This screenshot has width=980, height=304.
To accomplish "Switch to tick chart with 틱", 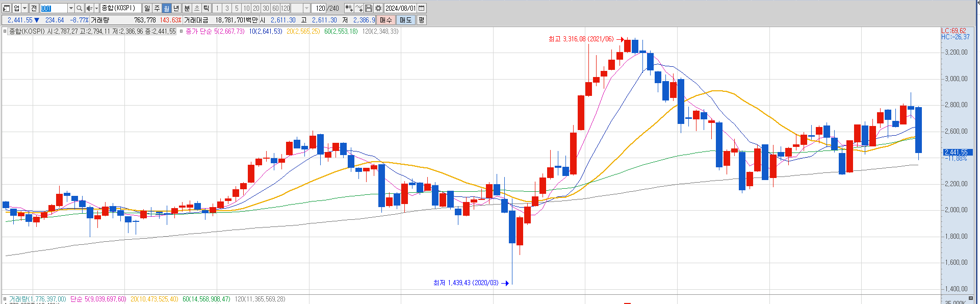I will (x=207, y=8).
